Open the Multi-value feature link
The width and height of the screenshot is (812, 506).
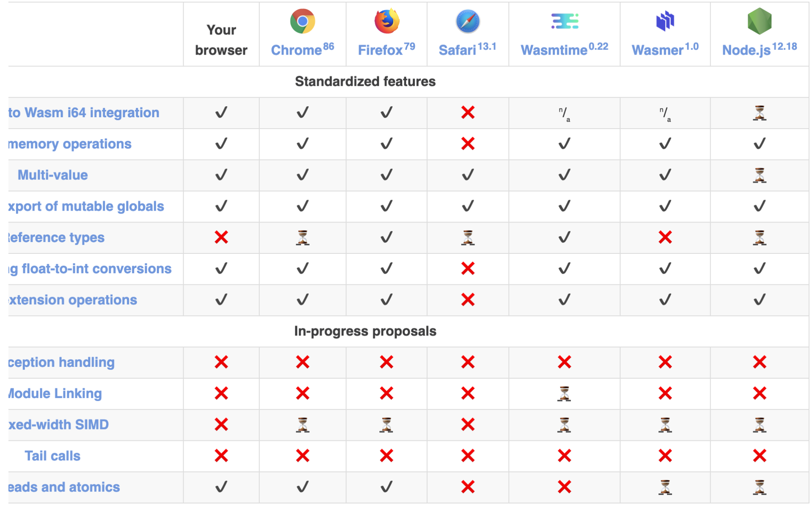pos(53,175)
